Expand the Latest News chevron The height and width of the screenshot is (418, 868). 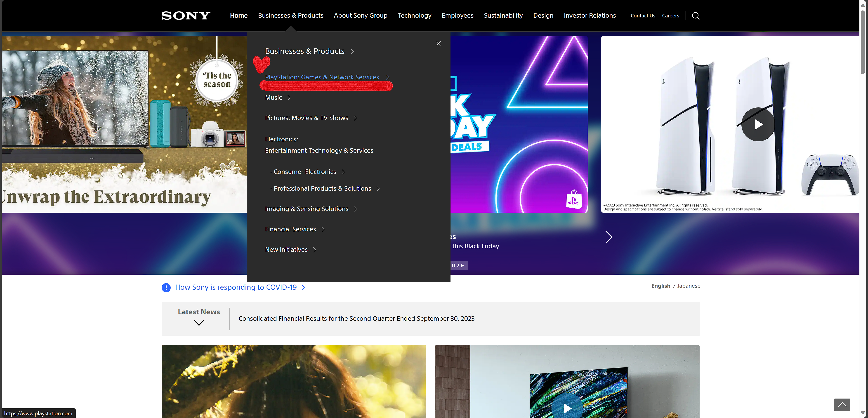tap(199, 323)
